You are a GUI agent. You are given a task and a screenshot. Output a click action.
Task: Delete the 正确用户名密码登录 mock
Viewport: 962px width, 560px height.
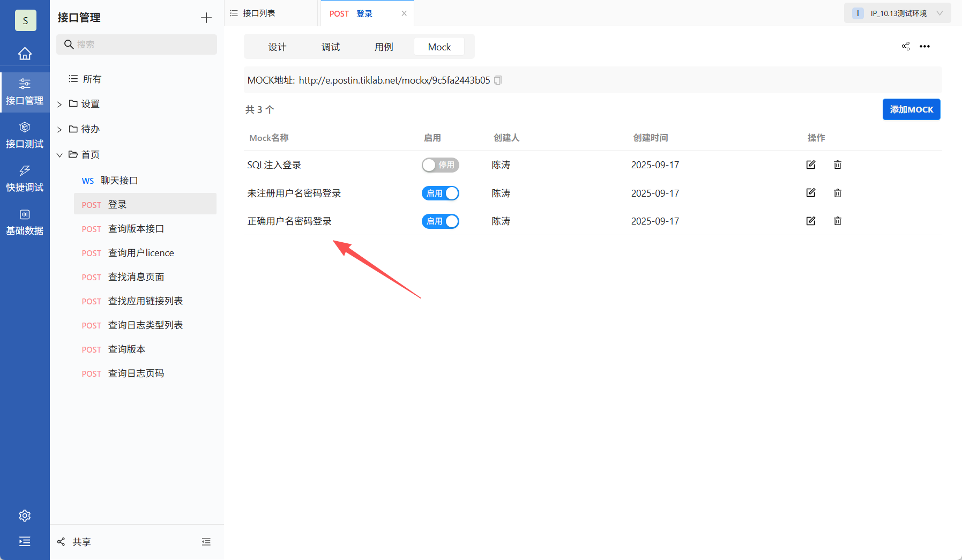click(837, 221)
